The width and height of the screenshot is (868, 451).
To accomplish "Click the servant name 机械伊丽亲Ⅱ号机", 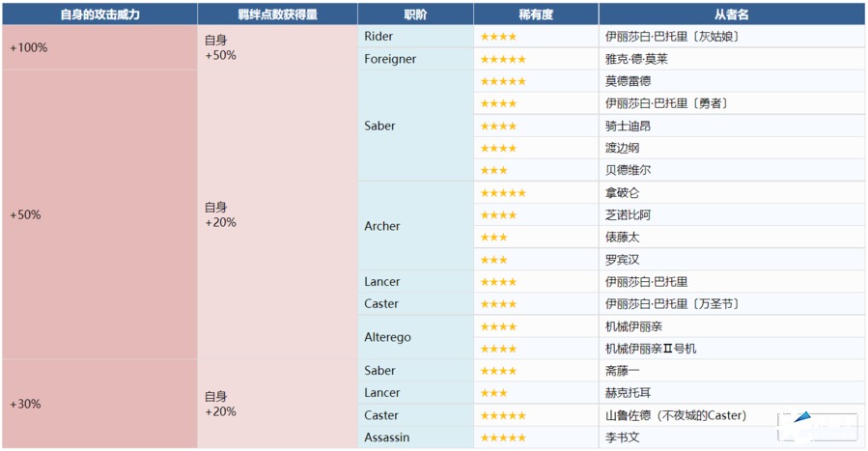I will point(651,349).
